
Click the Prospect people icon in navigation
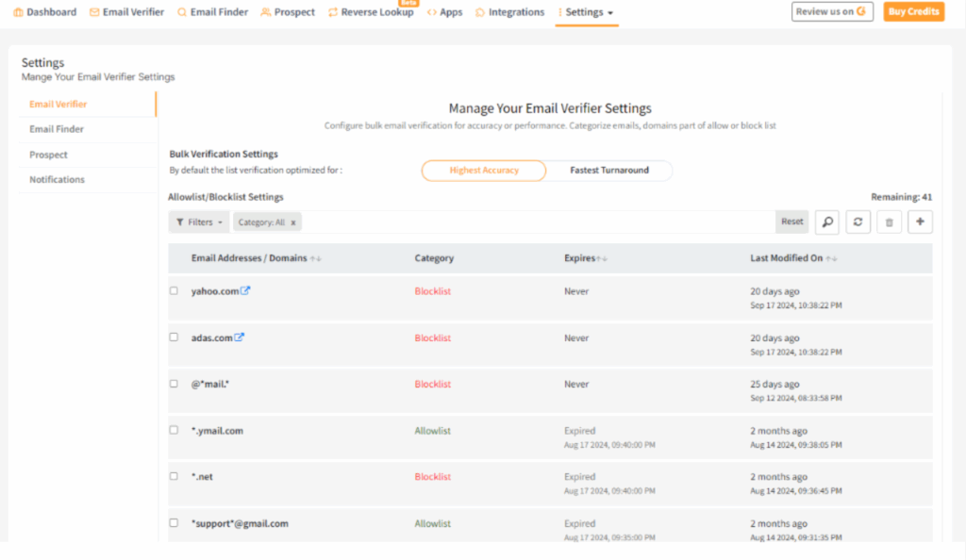[264, 12]
